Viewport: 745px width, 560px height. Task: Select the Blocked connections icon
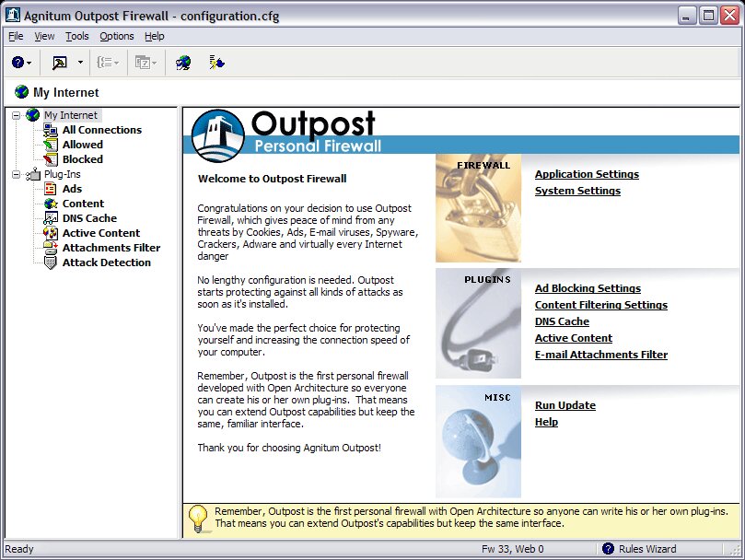(x=51, y=159)
